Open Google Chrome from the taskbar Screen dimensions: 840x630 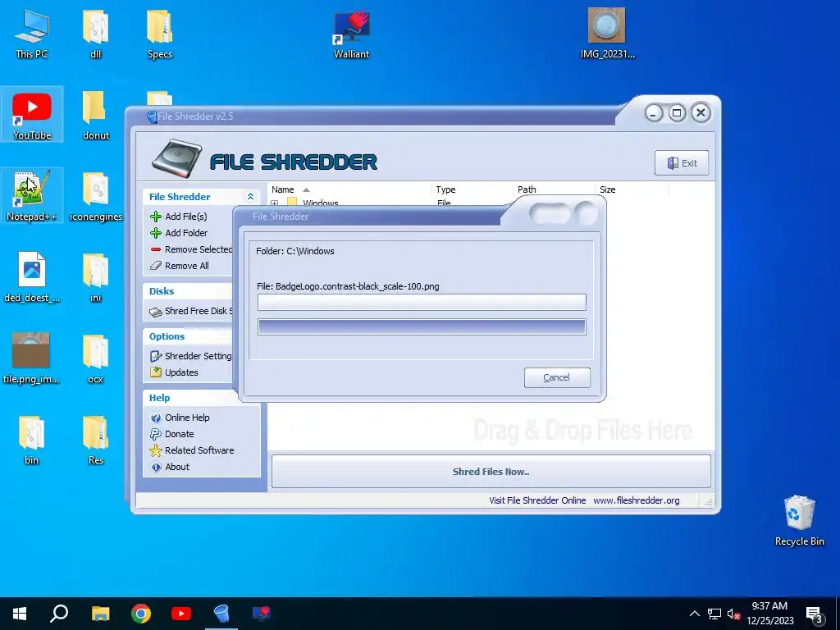point(141,614)
